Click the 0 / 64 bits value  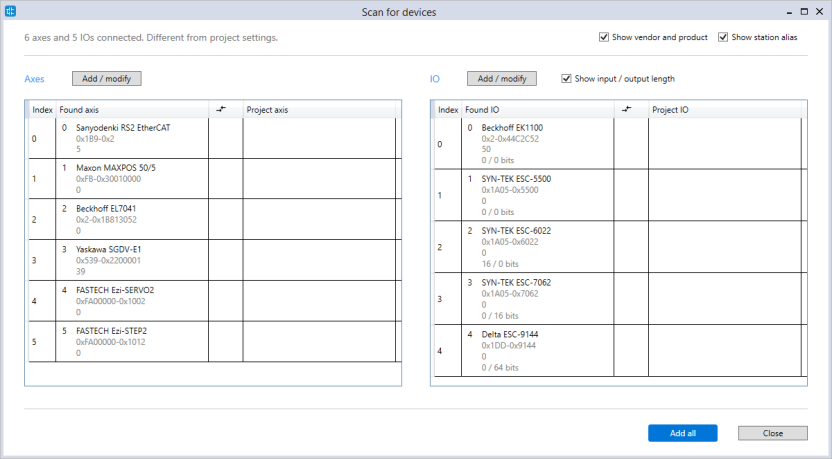point(500,368)
